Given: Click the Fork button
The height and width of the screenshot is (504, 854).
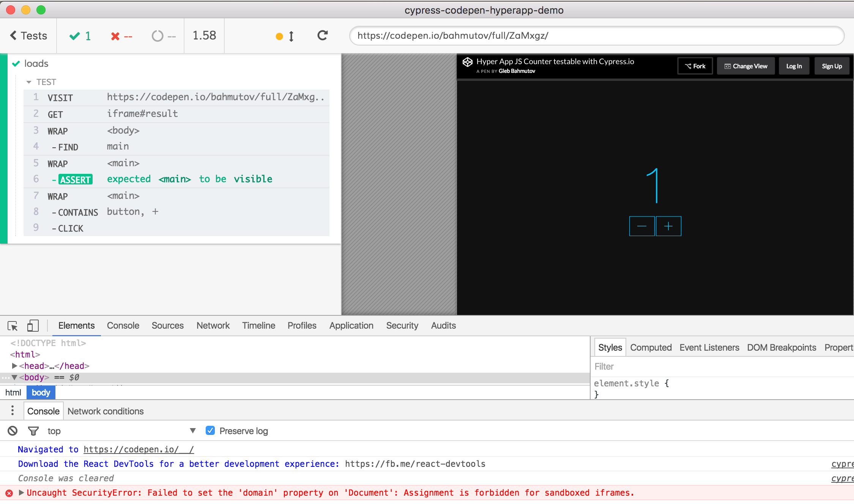Looking at the screenshot, I should coord(695,66).
